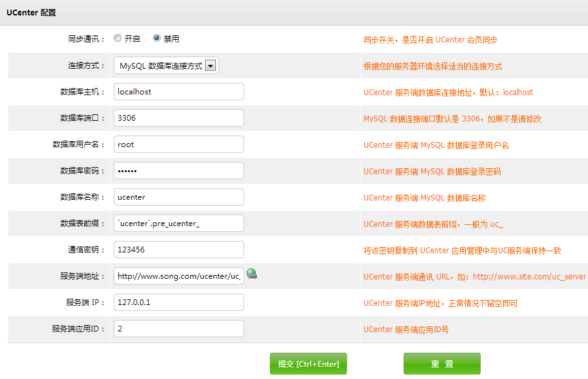Click hint about 数据表前缀 一般为 uc_

[x=433, y=224]
